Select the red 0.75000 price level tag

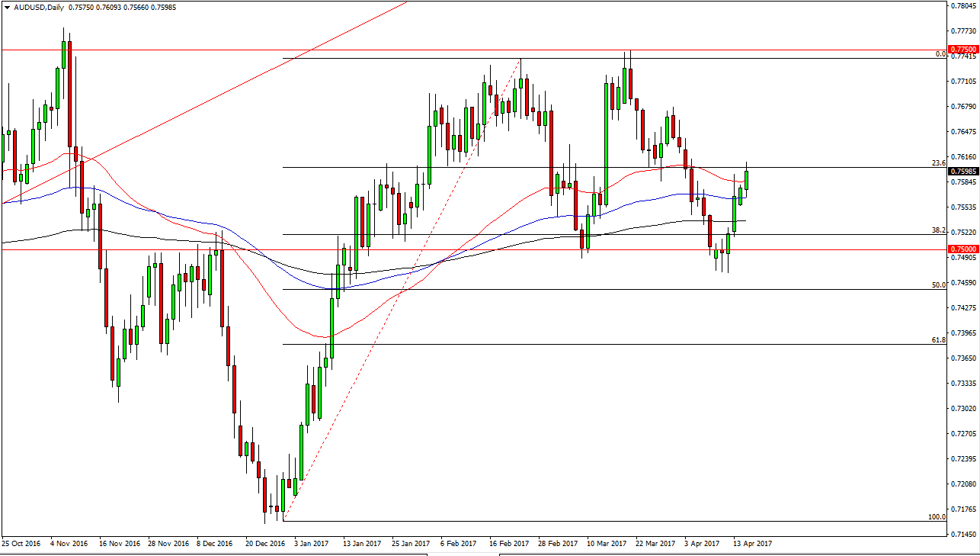pyautogui.click(x=962, y=249)
